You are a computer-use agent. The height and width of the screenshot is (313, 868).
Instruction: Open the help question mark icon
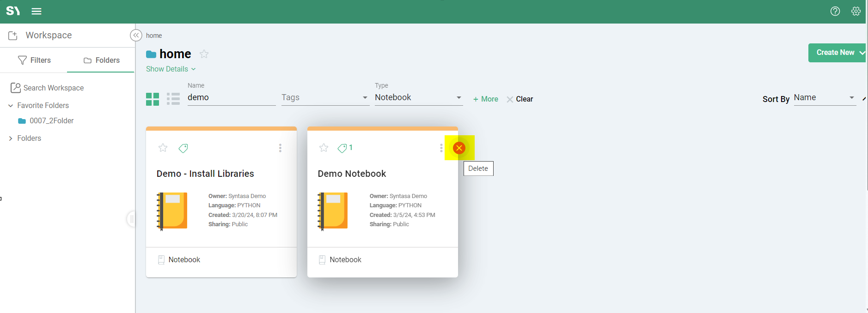(835, 11)
